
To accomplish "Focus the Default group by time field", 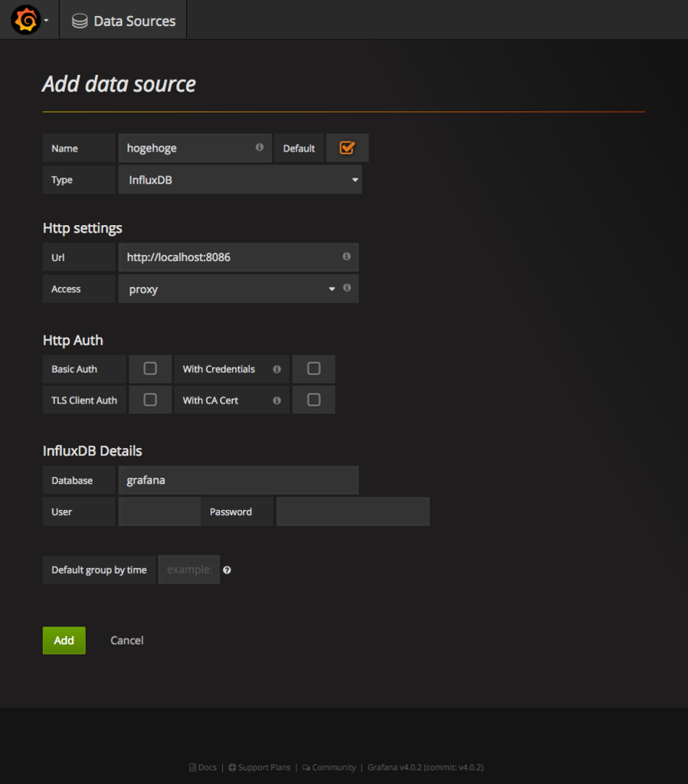I will [189, 570].
